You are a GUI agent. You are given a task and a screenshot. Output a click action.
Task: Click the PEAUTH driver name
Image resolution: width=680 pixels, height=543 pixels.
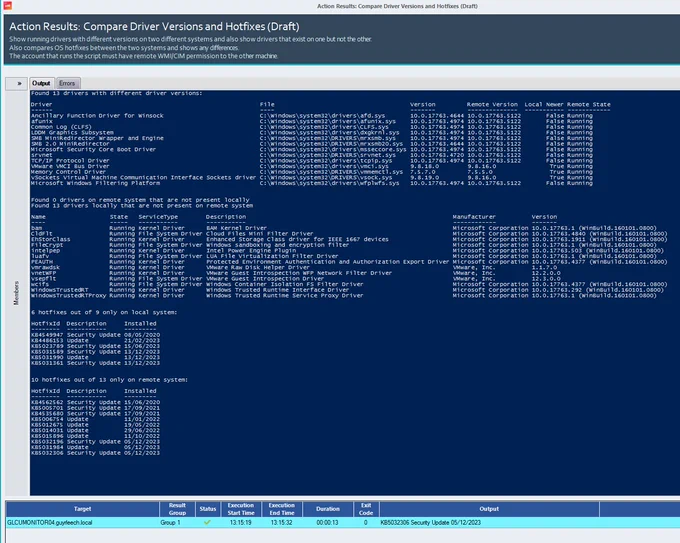click(x=42, y=262)
